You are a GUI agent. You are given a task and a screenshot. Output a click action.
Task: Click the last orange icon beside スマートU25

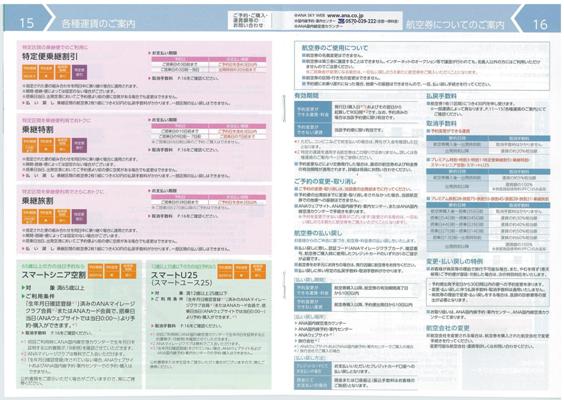coord(258,272)
